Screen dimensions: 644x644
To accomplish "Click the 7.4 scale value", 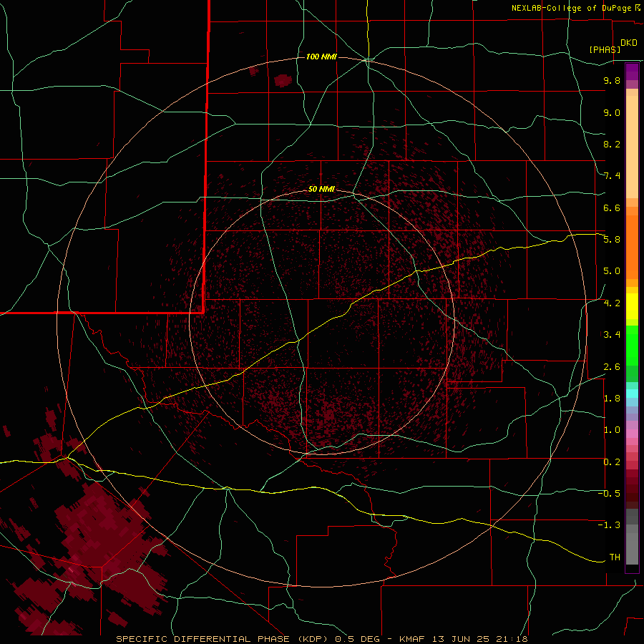I will click(x=612, y=176).
